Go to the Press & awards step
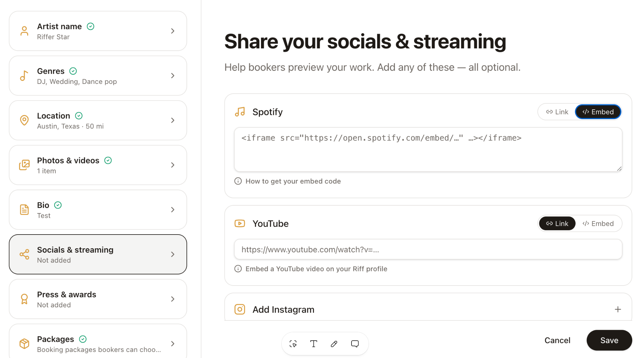Image resolution: width=644 pixels, height=358 pixels. [x=98, y=299]
